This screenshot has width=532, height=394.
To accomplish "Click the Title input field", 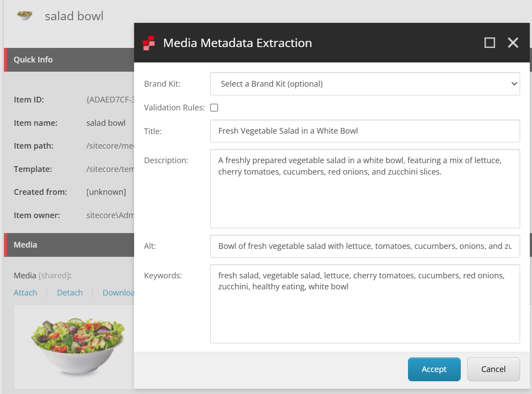I will click(365, 131).
